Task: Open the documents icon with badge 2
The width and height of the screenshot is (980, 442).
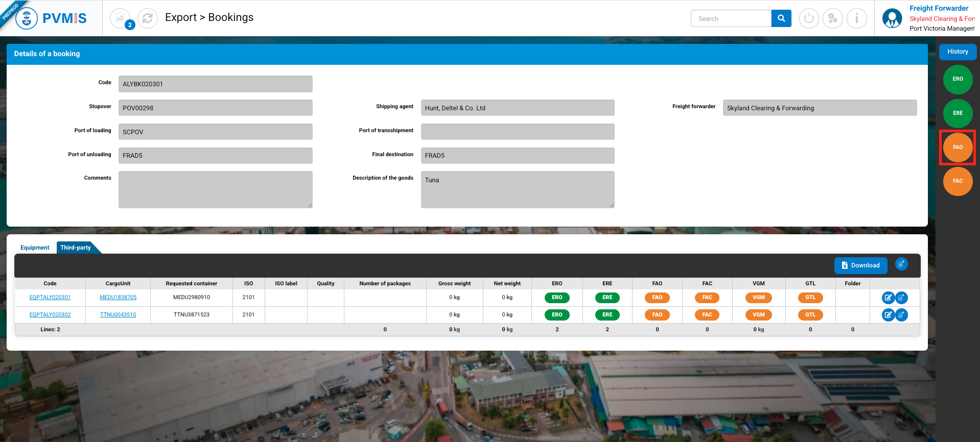Action: tap(121, 18)
